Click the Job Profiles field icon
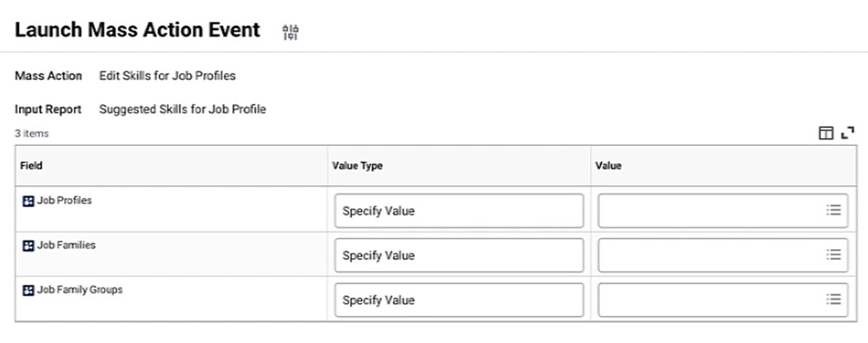Image resolution: width=868 pixels, height=343 pixels. pyautogui.click(x=29, y=201)
